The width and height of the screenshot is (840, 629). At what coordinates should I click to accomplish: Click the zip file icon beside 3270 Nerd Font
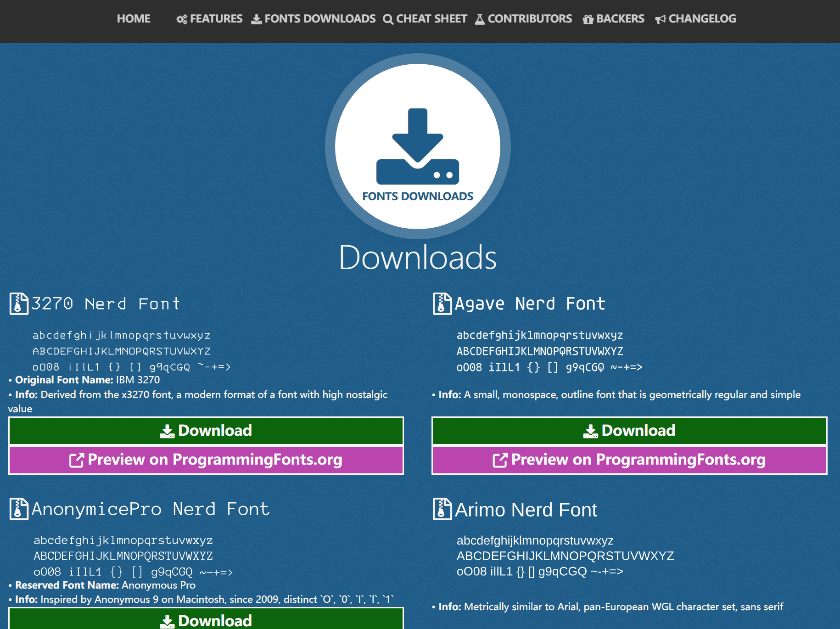(x=19, y=303)
